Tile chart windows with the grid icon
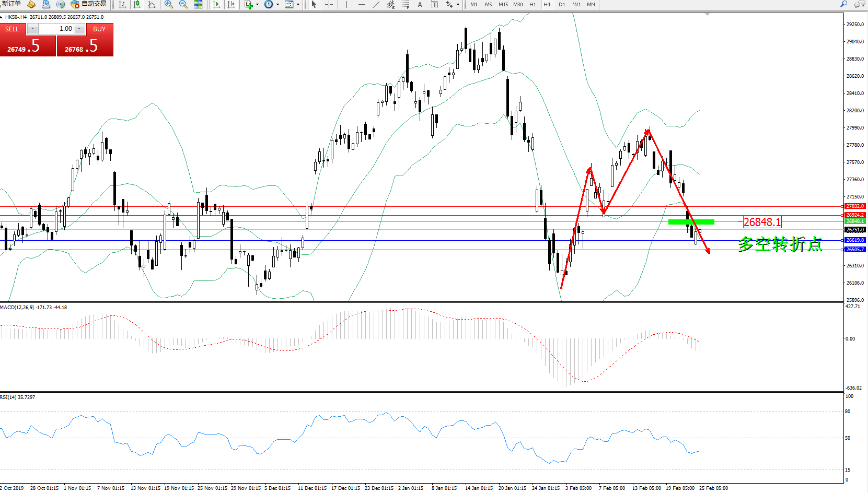Image resolution: width=868 pixels, height=493 pixels. (198, 5)
